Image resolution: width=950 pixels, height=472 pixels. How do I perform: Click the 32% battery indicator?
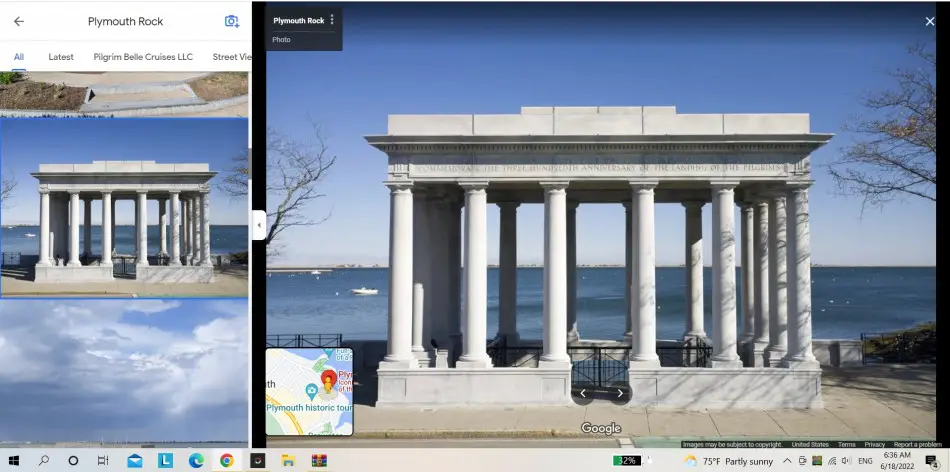click(627, 461)
